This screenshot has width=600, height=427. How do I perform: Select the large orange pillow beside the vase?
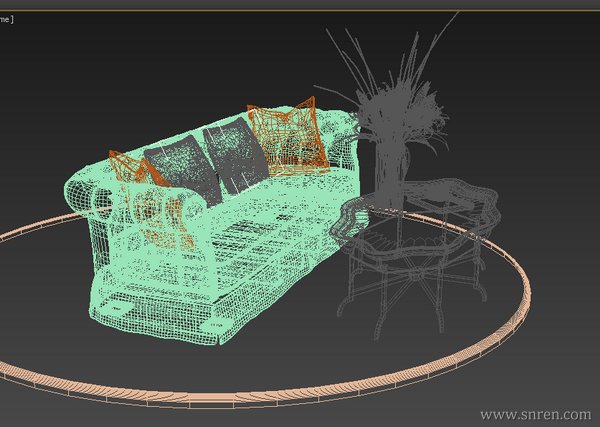[288, 137]
